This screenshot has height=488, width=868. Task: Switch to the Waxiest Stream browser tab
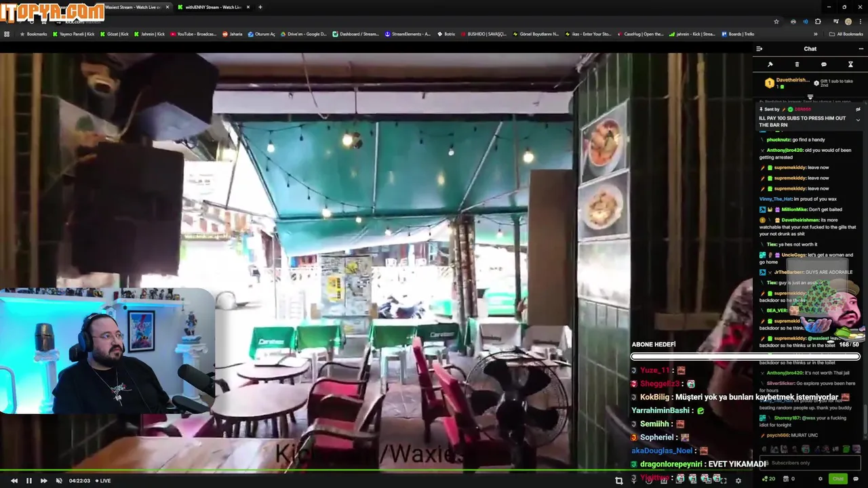tap(133, 7)
